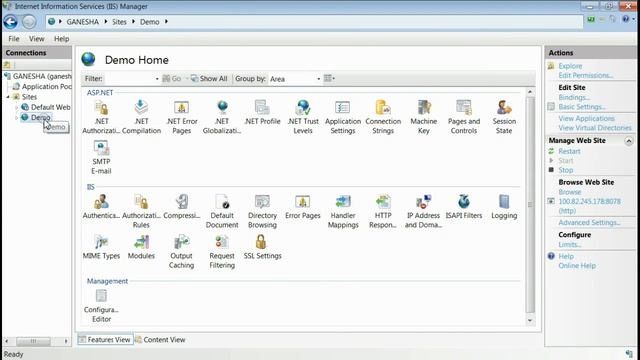
Task: Open .NET Compilation feature
Action: point(141,117)
